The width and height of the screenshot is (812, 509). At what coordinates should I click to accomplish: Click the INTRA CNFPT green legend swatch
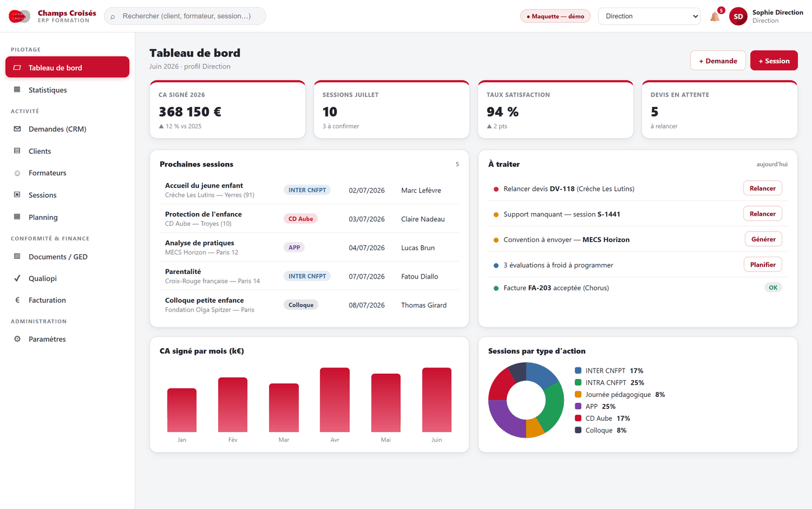[x=578, y=382]
